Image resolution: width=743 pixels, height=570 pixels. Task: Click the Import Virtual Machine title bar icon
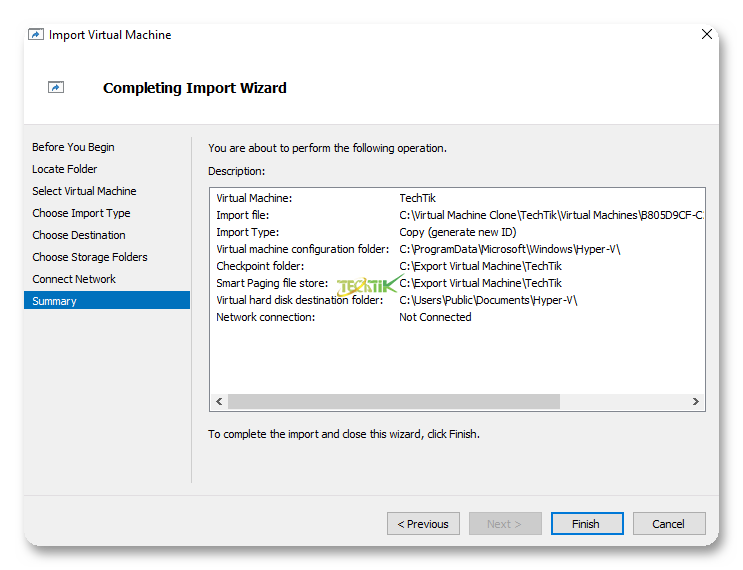36,35
